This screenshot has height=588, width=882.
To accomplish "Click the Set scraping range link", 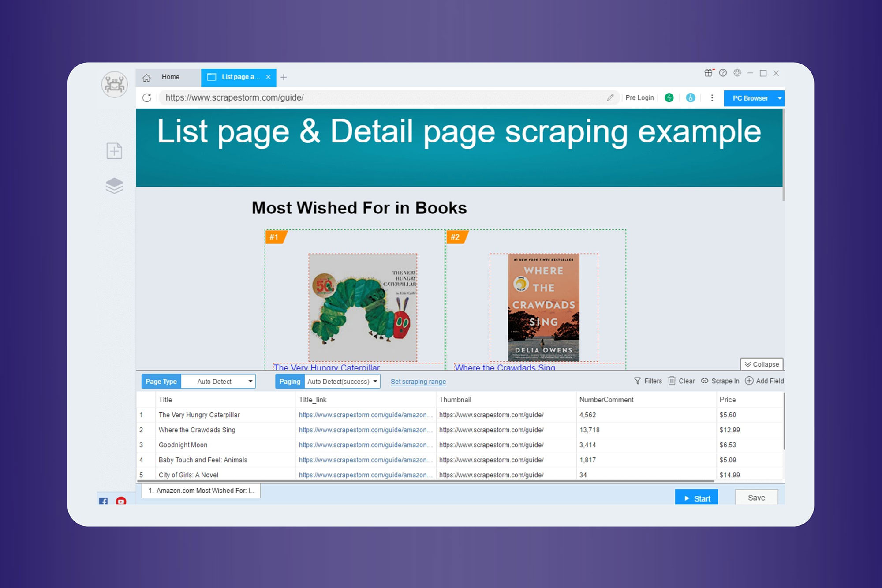I will coord(418,382).
